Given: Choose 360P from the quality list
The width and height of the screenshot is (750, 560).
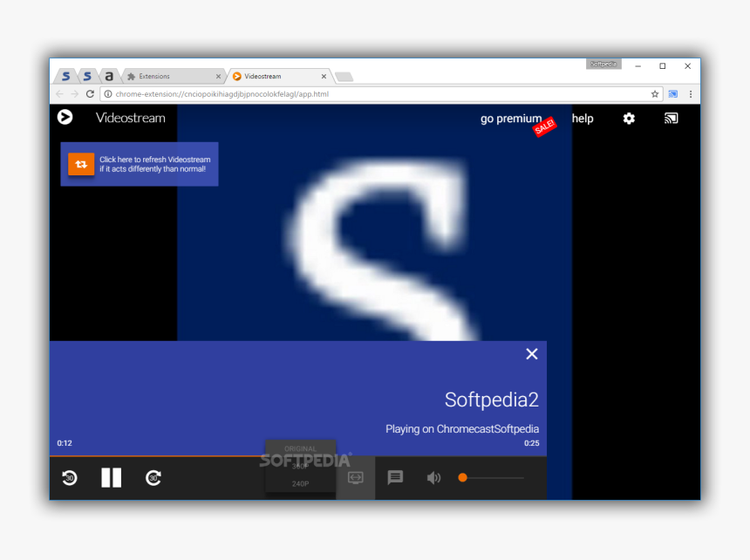Looking at the screenshot, I should (x=300, y=465).
